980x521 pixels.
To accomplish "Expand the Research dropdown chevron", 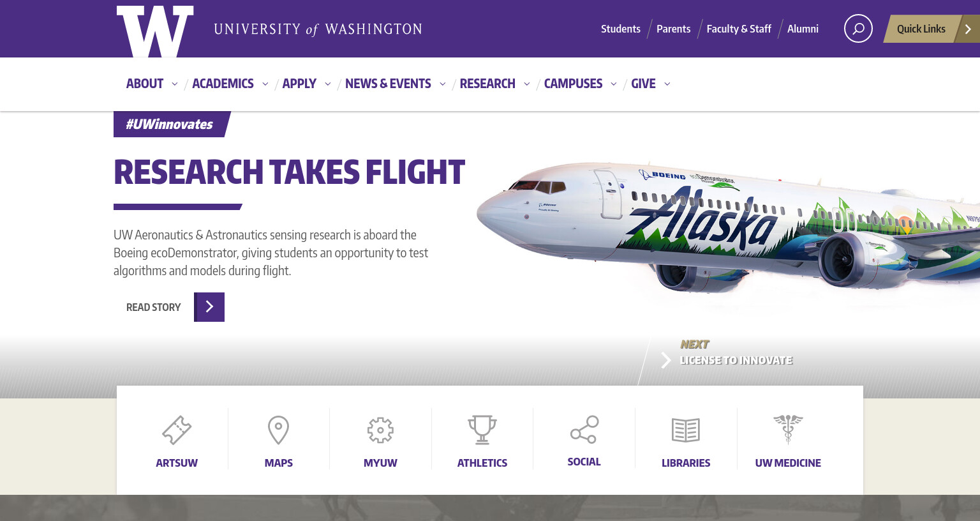I will (x=526, y=84).
